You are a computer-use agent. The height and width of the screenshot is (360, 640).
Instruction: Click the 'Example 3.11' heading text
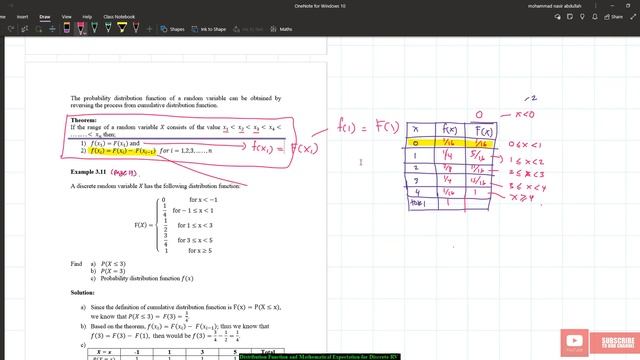click(x=88, y=172)
